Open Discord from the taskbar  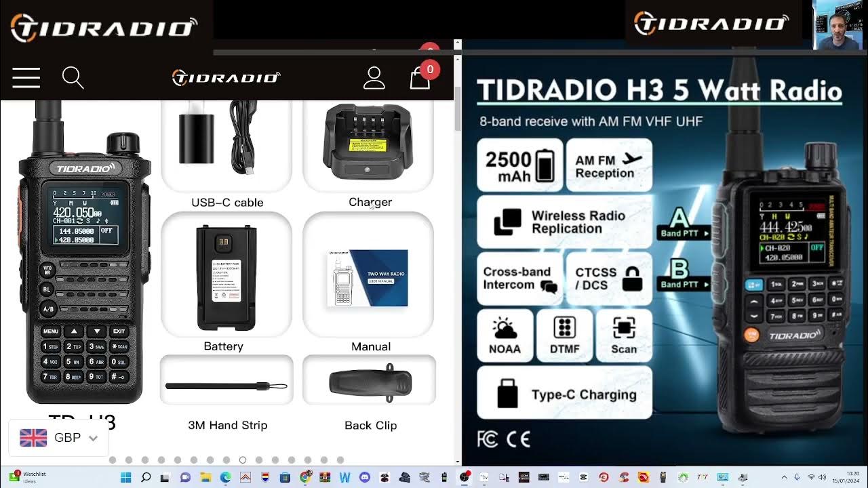click(365, 477)
